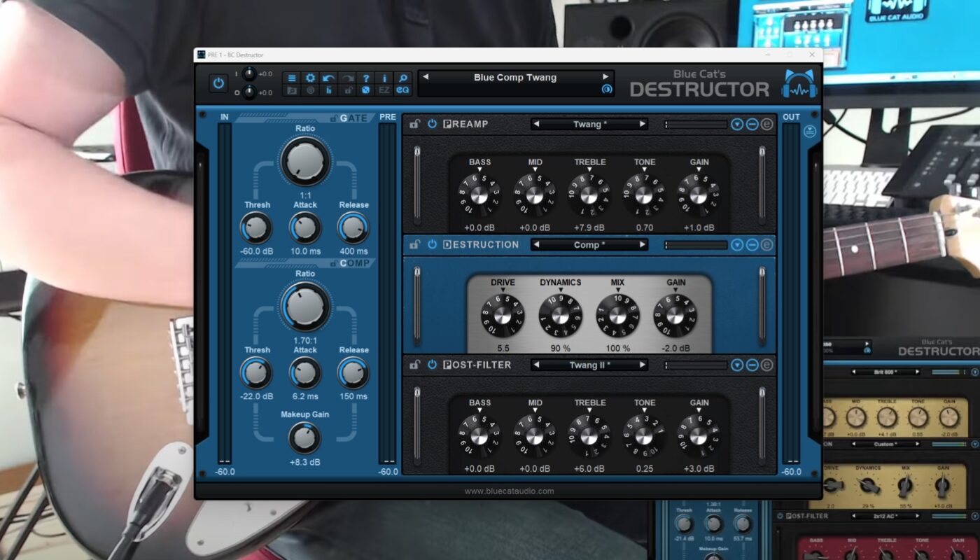The width and height of the screenshot is (980, 560).
Task: Click the collapse icon under OUT label
Action: [810, 131]
